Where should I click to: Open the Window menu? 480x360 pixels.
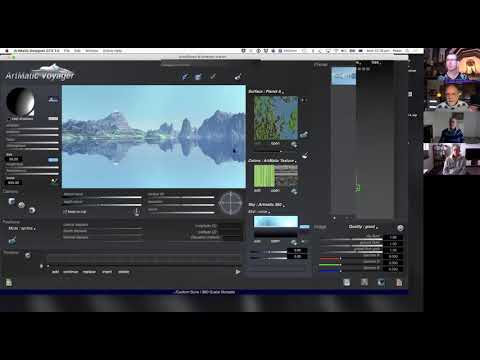point(92,51)
